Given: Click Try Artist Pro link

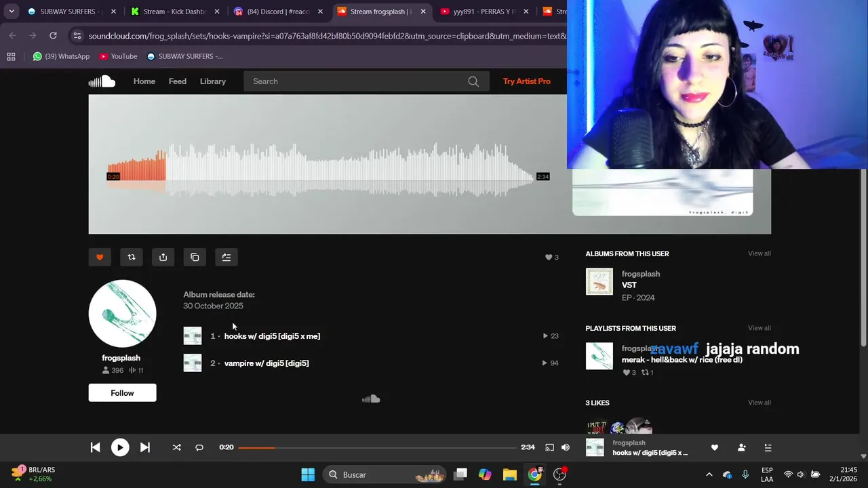Looking at the screenshot, I should [x=527, y=81].
